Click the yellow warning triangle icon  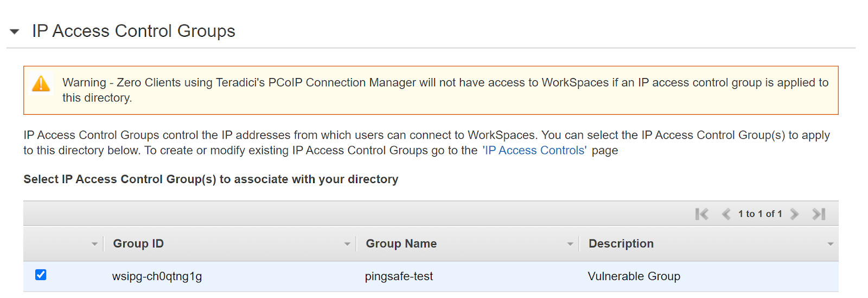41,84
